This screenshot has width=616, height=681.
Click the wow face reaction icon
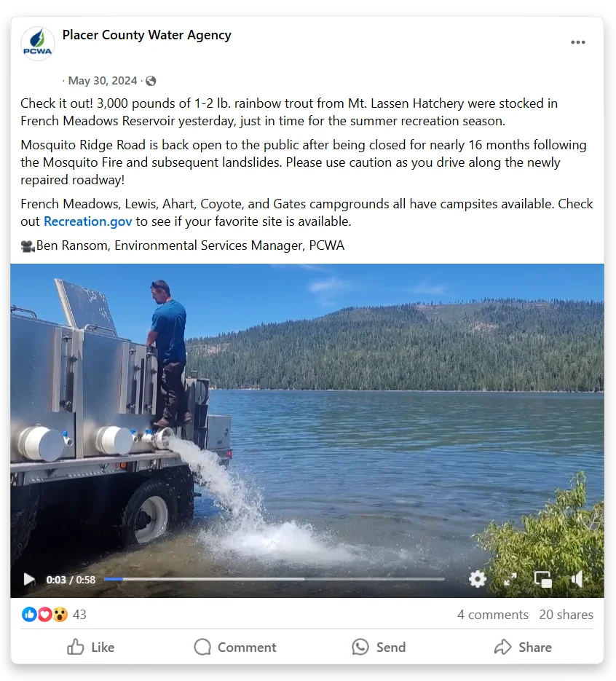point(60,614)
